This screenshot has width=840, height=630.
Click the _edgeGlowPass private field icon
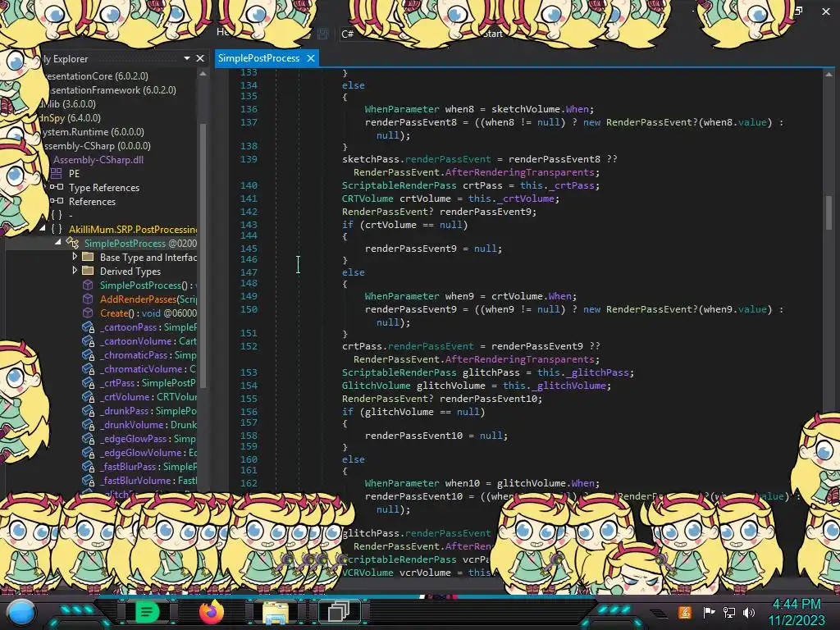click(88, 438)
